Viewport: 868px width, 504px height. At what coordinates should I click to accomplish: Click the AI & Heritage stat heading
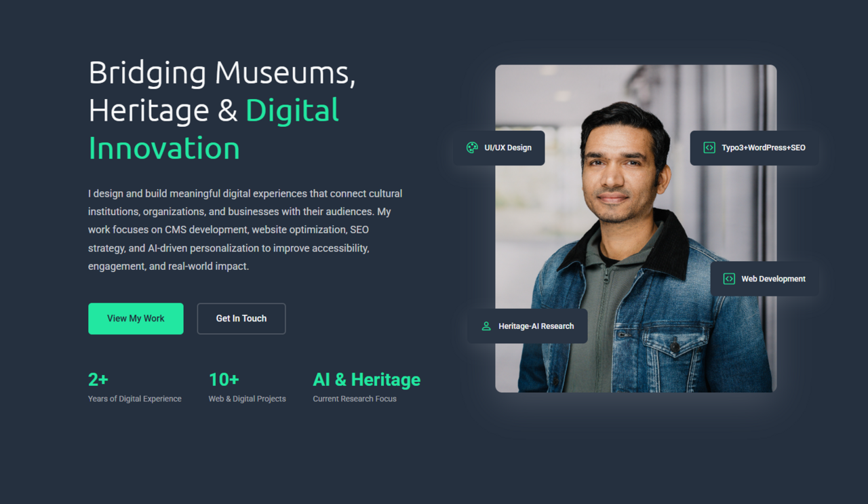[366, 379]
